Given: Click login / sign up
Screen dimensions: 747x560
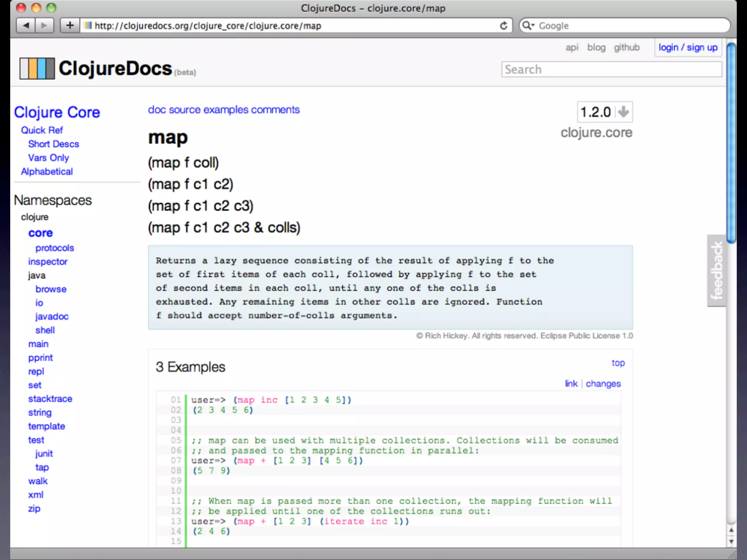Looking at the screenshot, I should click(688, 47).
